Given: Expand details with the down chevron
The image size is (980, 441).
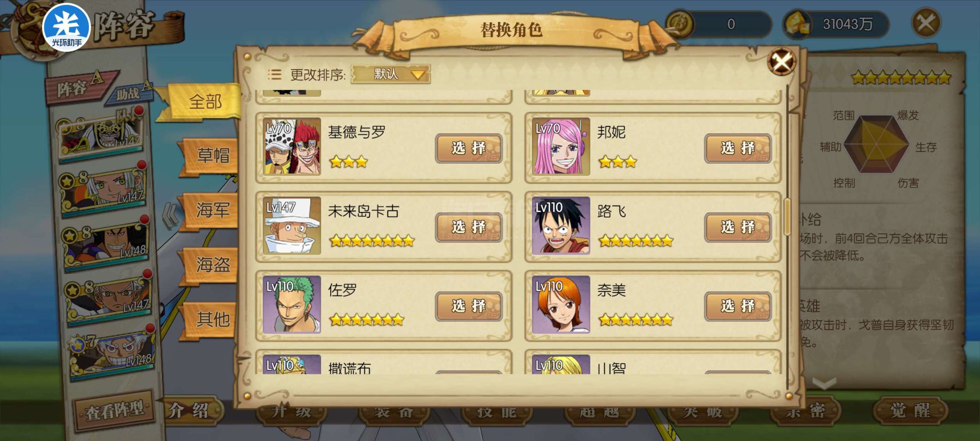Looking at the screenshot, I should [x=824, y=383].
